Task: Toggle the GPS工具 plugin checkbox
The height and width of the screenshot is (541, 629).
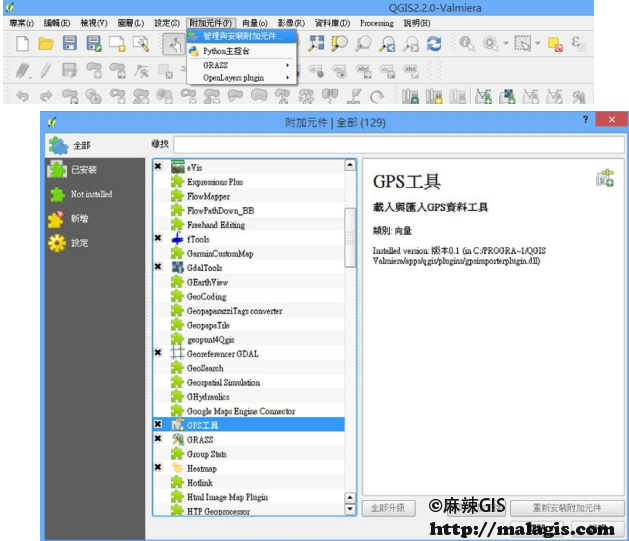Action: pos(158,424)
